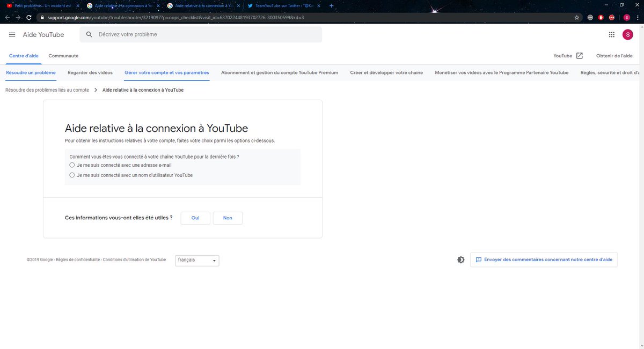This screenshot has width=644, height=349.
Task: Open the hamburger main menu
Action: click(x=12, y=34)
